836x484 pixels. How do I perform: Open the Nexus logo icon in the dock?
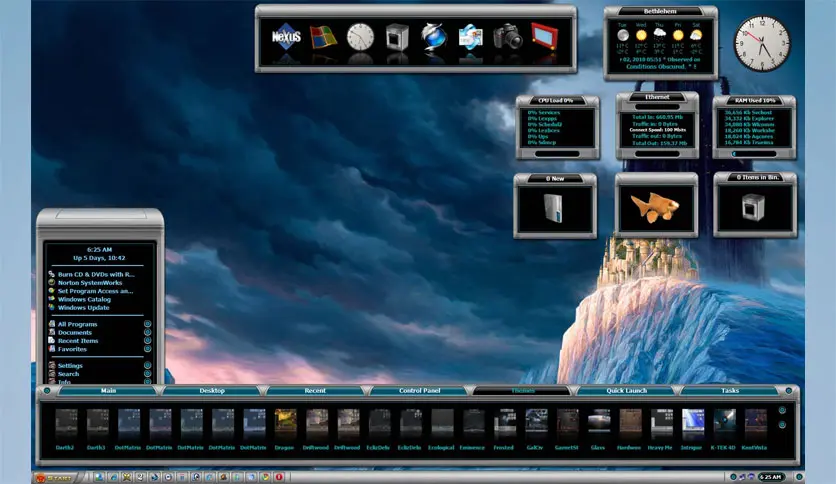286,37
